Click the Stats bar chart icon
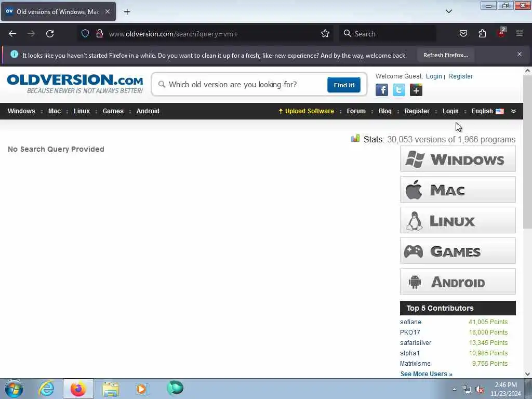Screen dimensions: 532x399 355,138
